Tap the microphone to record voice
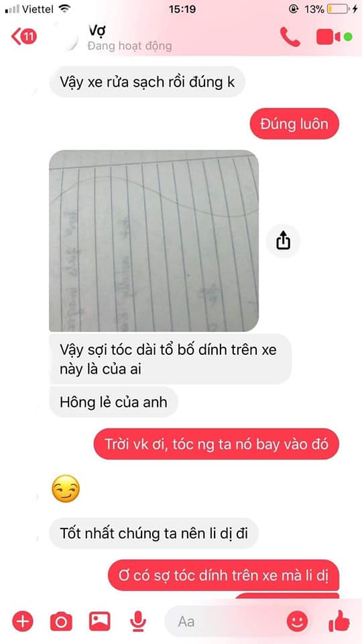This screenshot has width=362, height=644. [x=138, y=621]
